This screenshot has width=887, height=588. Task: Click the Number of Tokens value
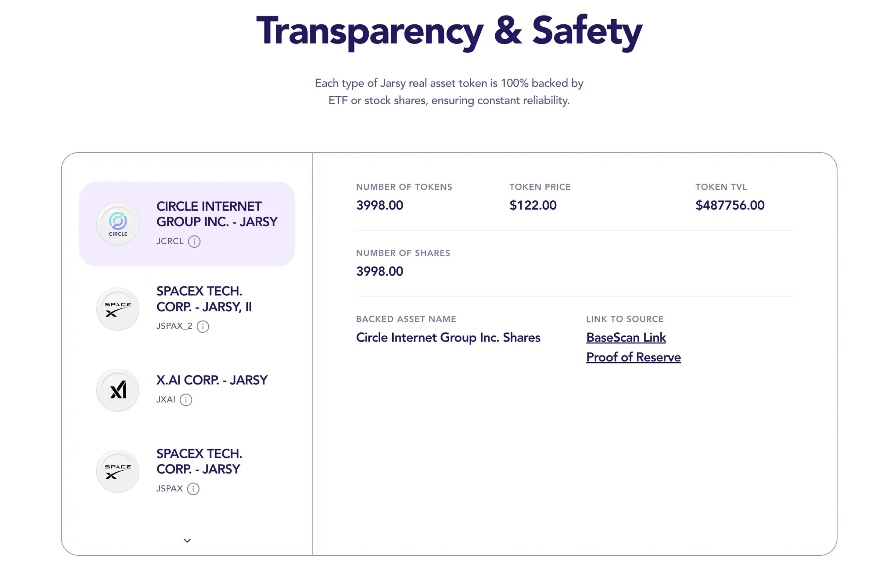(379, 205)
